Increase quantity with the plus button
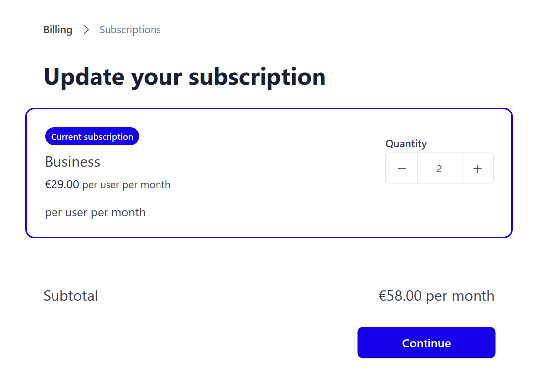This screenshot has width=534, height=392. click(x=478, y=168)
